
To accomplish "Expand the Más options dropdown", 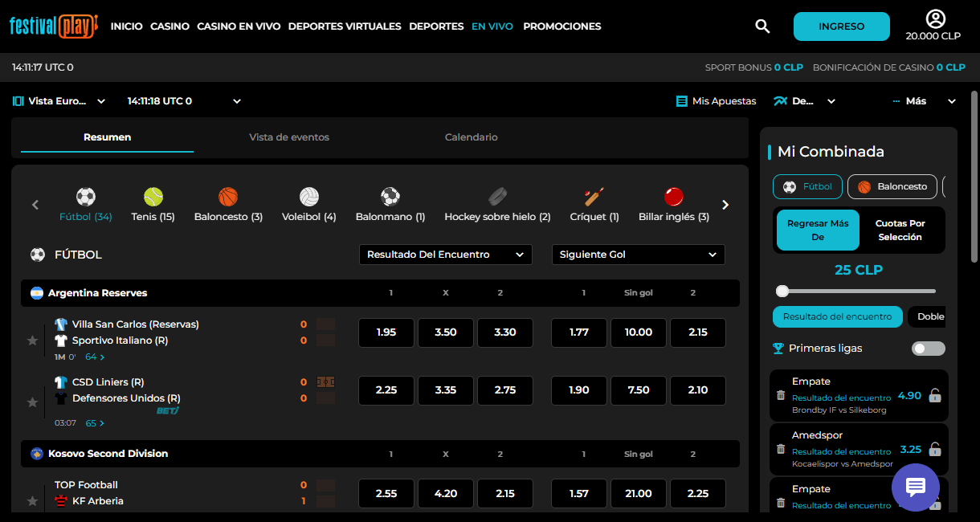I will point(925,101).
